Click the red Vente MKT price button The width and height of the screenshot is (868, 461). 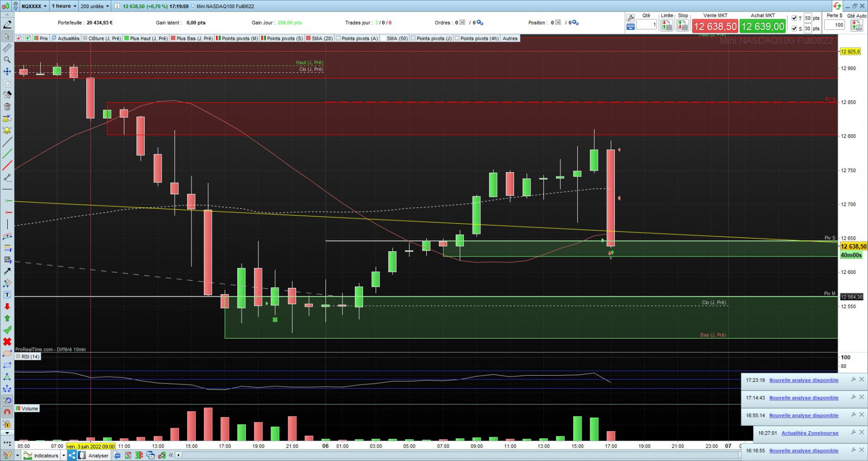(715, 27)
